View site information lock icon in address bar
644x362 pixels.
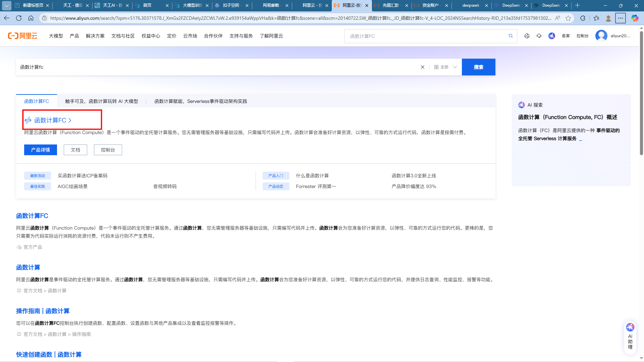tap(44, 18)
